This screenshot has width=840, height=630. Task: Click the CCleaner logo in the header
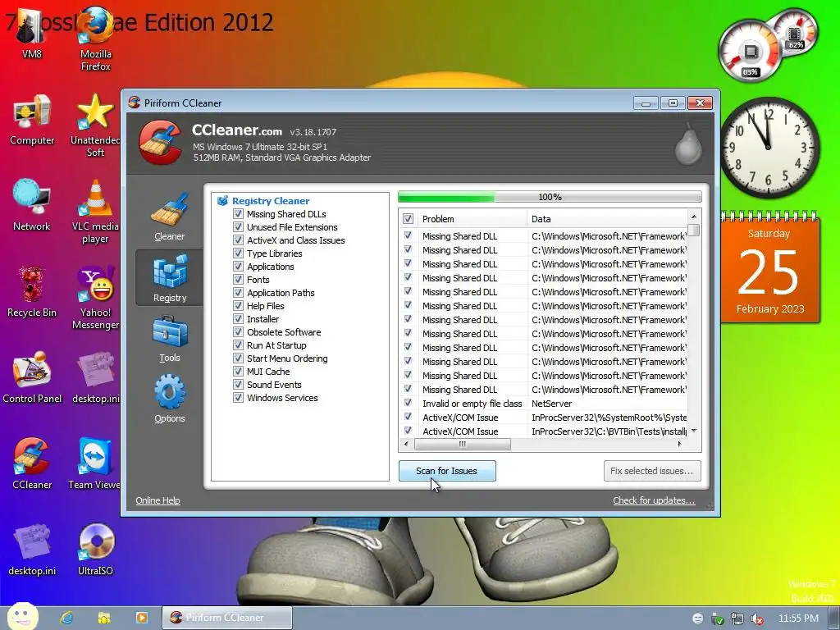160,142
